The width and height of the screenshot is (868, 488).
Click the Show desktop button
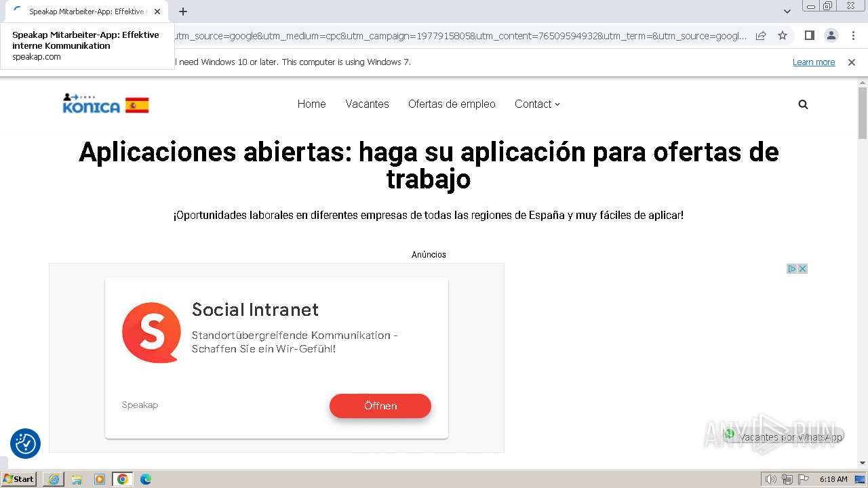860,479
